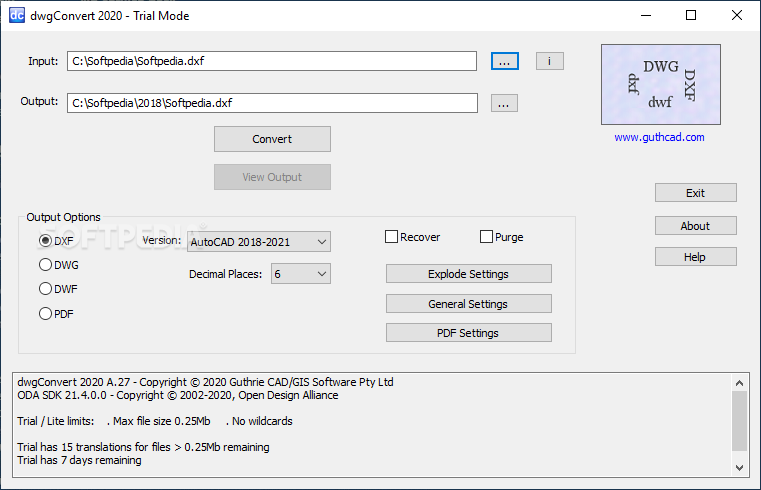
Task: Click the Input file path field
Action: 272,61
